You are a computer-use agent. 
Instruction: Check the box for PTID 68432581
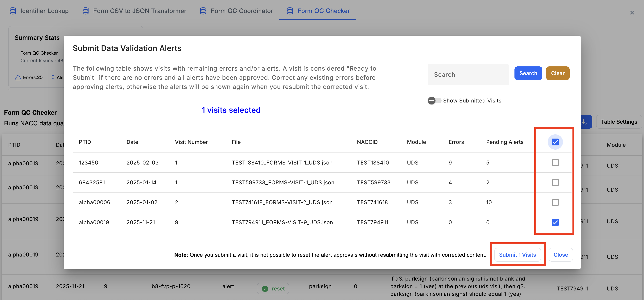tap(555, 182)
